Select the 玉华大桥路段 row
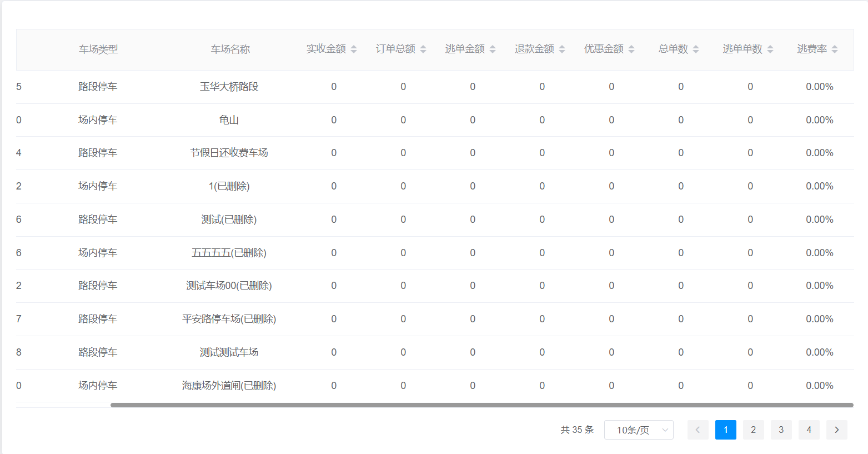The height and width of the screenshot is (454, 868). point(229,87)
